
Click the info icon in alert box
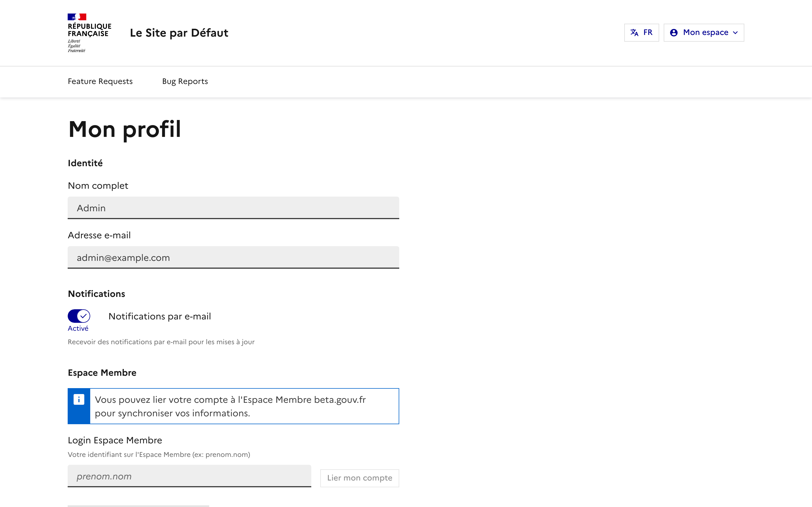point(79,399)
